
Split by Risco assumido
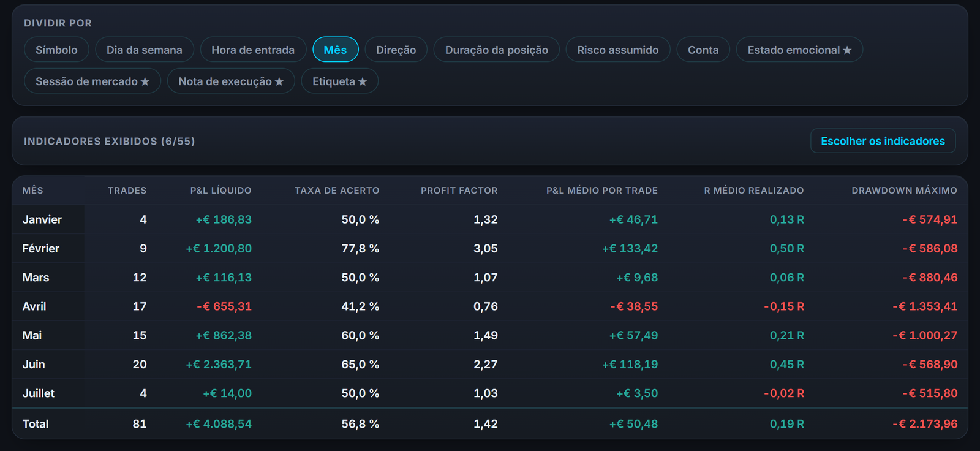click(x=618, y=50)
